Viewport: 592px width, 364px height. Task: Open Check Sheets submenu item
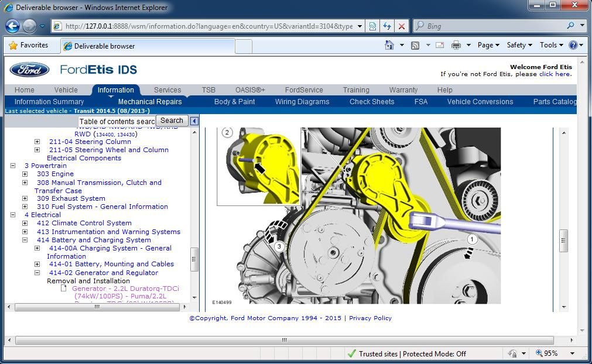pos(372,101)
